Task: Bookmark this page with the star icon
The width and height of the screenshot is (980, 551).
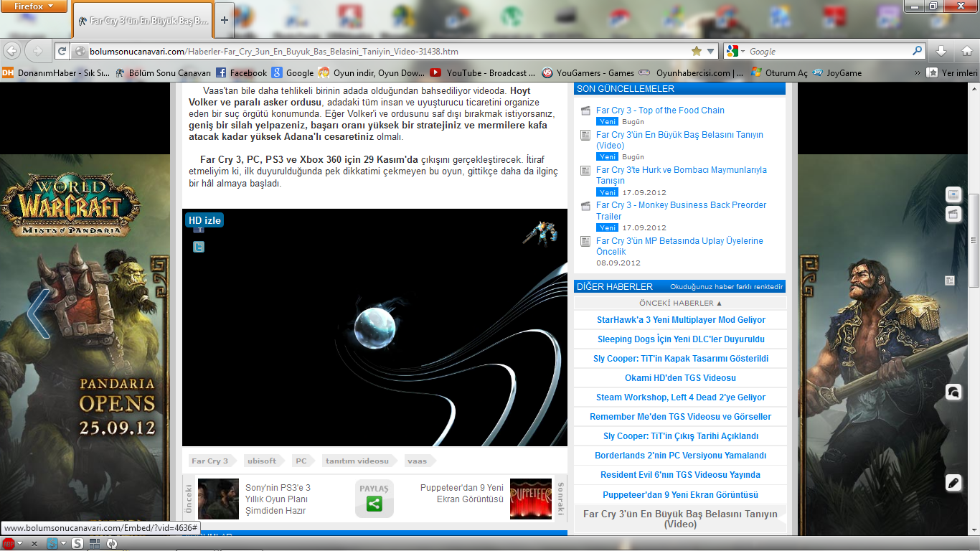Action: pyautogui.click(x=696, y=52)
